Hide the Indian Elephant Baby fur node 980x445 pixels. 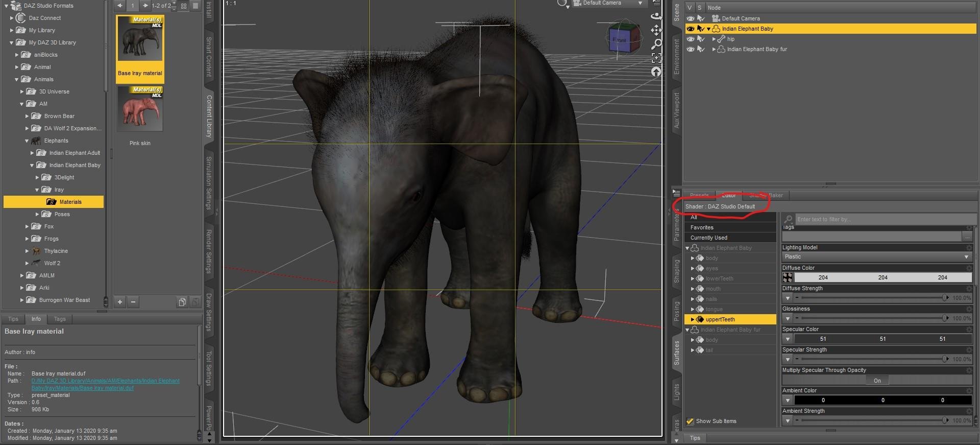tap(690, 49)
